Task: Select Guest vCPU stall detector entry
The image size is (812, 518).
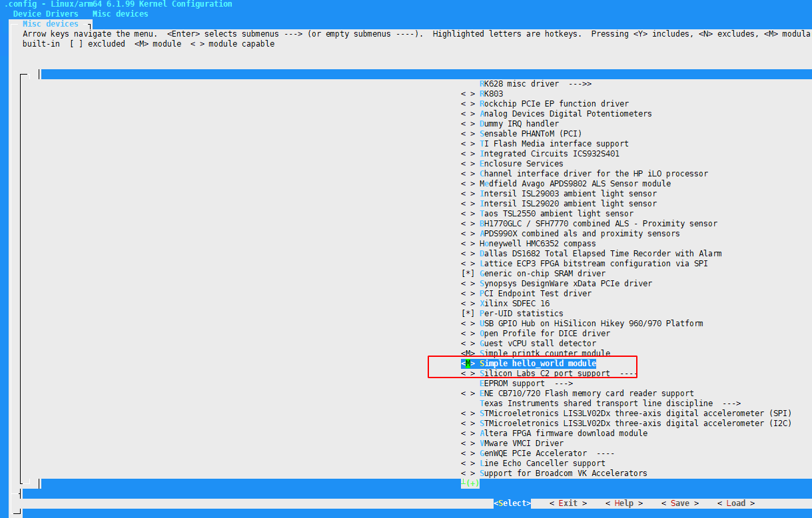Action: point(538,344)
